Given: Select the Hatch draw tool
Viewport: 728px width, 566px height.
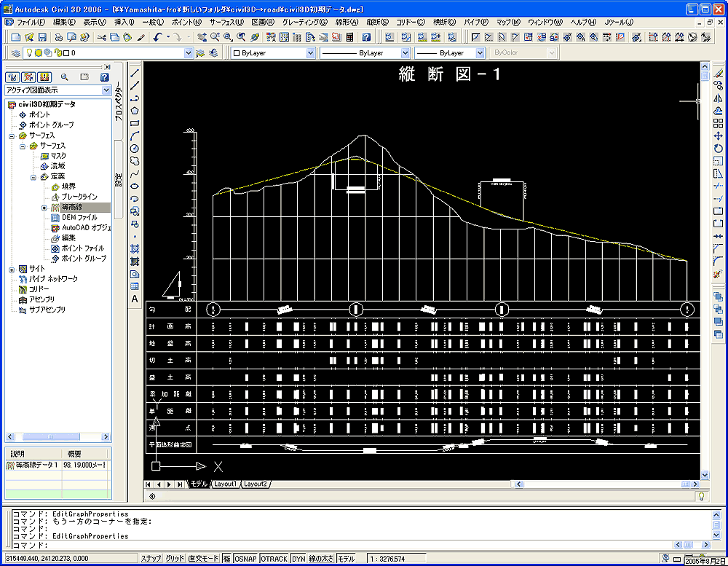Looking at the screenshot, I should click(x=135, y=248).
